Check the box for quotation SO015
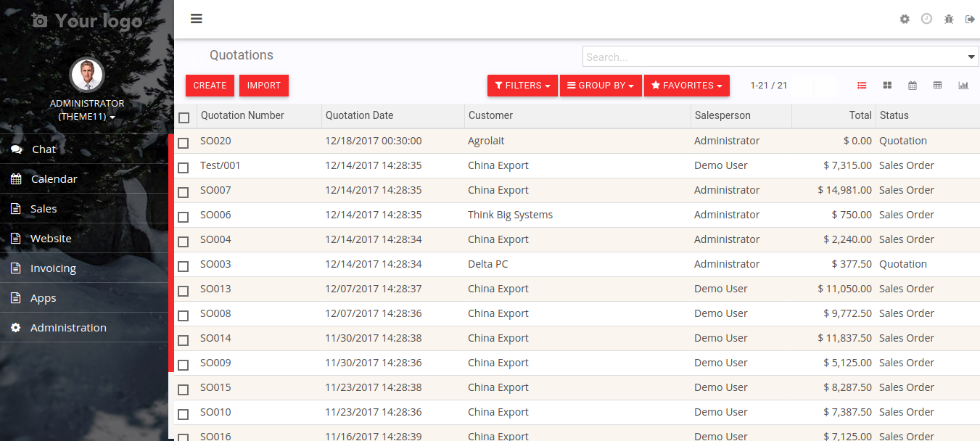 pyautogui.click(x=183, y=390)
